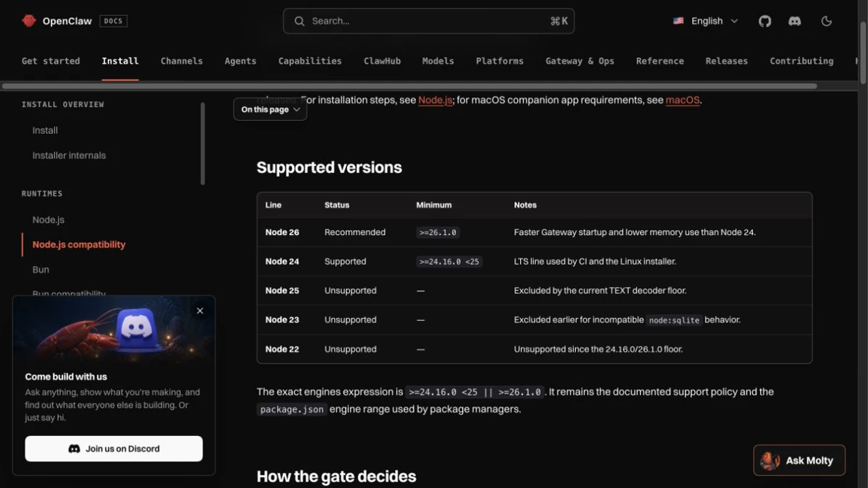This screenshot has height=488, width=868.
Task: Go to the Reference tab
Action: (660, 61)
